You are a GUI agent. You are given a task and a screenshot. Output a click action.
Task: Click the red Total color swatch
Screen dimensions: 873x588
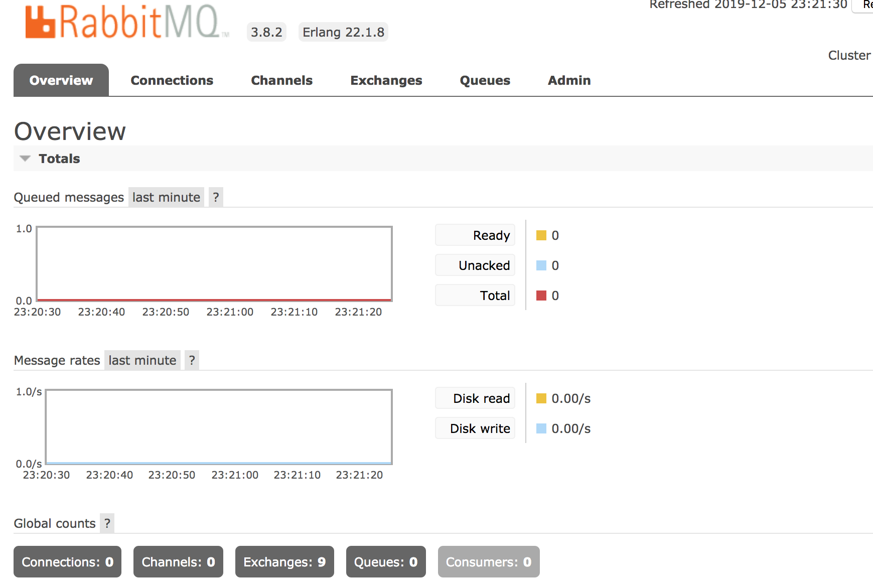541,296
